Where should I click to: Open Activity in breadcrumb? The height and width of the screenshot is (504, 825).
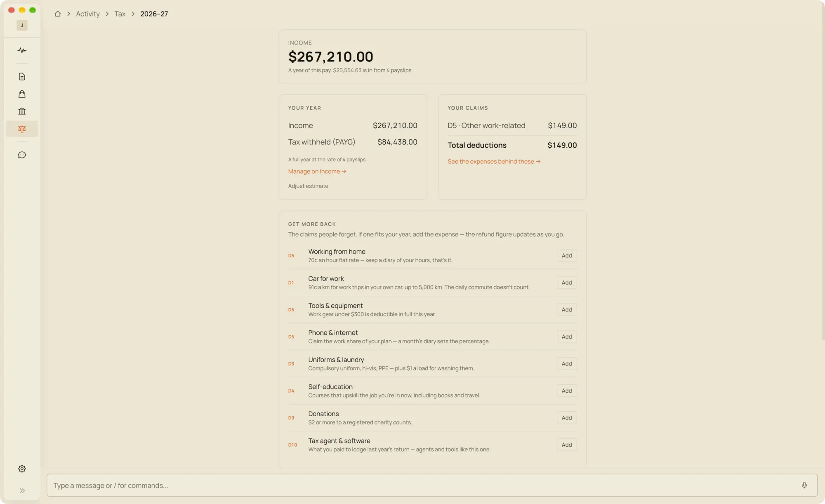coord(88,14)
